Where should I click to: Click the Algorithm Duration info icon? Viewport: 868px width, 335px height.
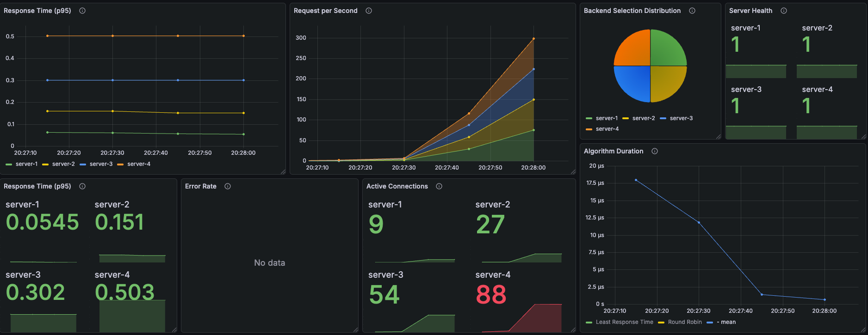coord(655,151)
